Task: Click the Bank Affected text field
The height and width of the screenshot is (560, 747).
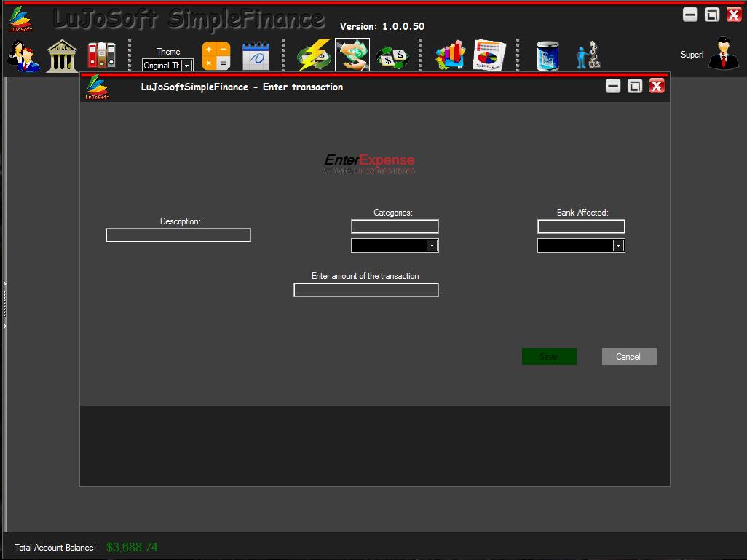Action: (581, 226)
